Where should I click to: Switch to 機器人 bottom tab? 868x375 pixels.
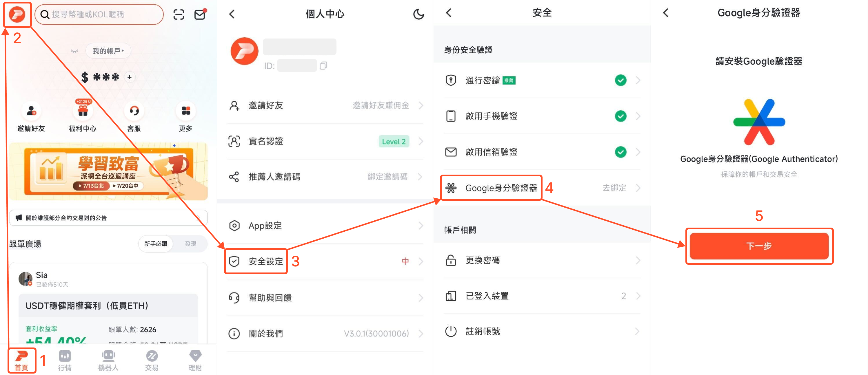tap(108, 360)
